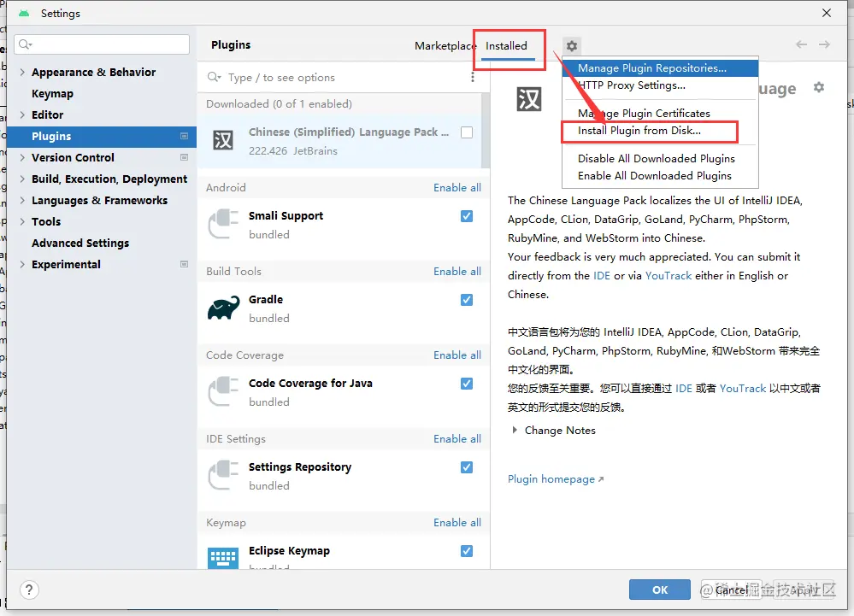
Task: Click the plugin filter search field
Action: pyautogui.click(x=338, y=77)
